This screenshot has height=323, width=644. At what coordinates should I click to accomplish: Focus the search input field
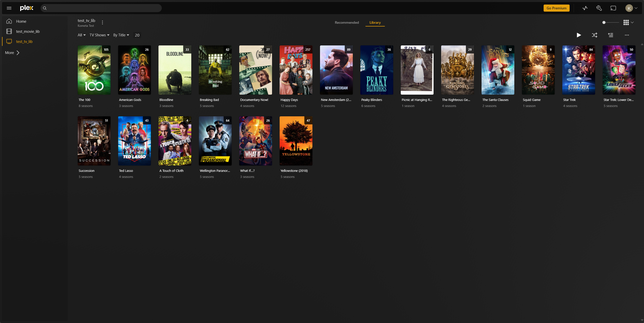point(101,8)
